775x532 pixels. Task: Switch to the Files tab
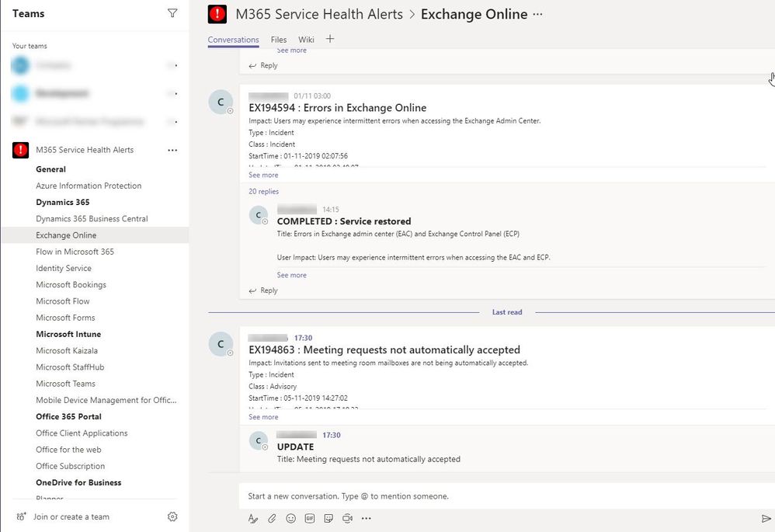click(278, 40)
